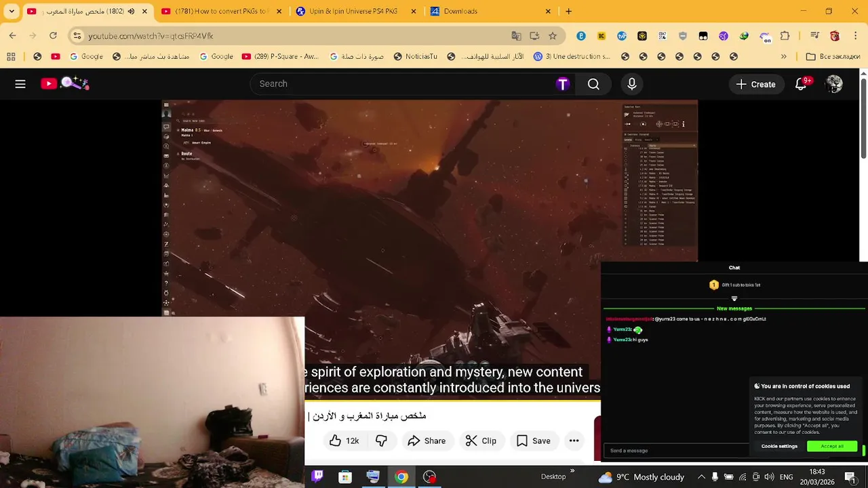Start voice search with the microphone icon
The image size is (868, 488).
(631, 84)
